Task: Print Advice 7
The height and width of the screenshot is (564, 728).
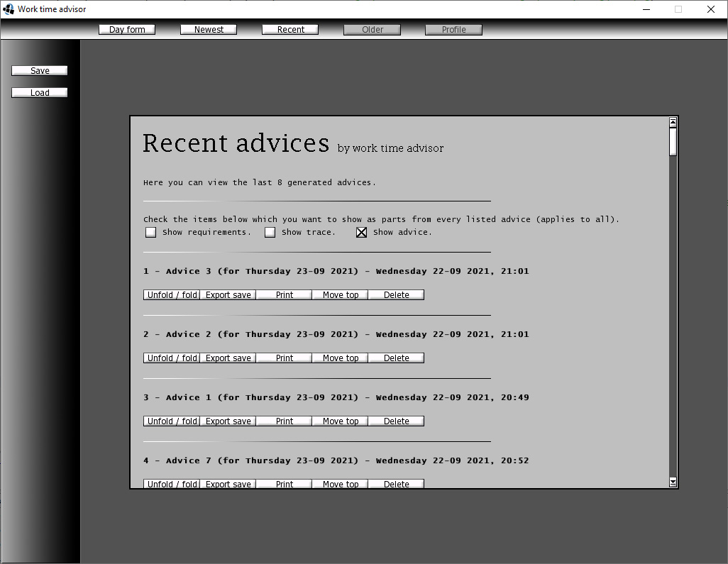Action: coord(284,484)
